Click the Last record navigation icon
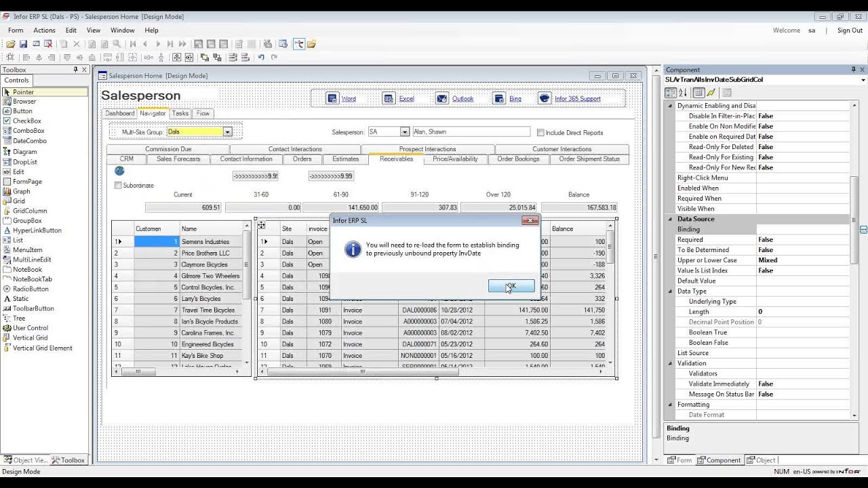This screenshot has width=868, height=488. pos(170,44)
